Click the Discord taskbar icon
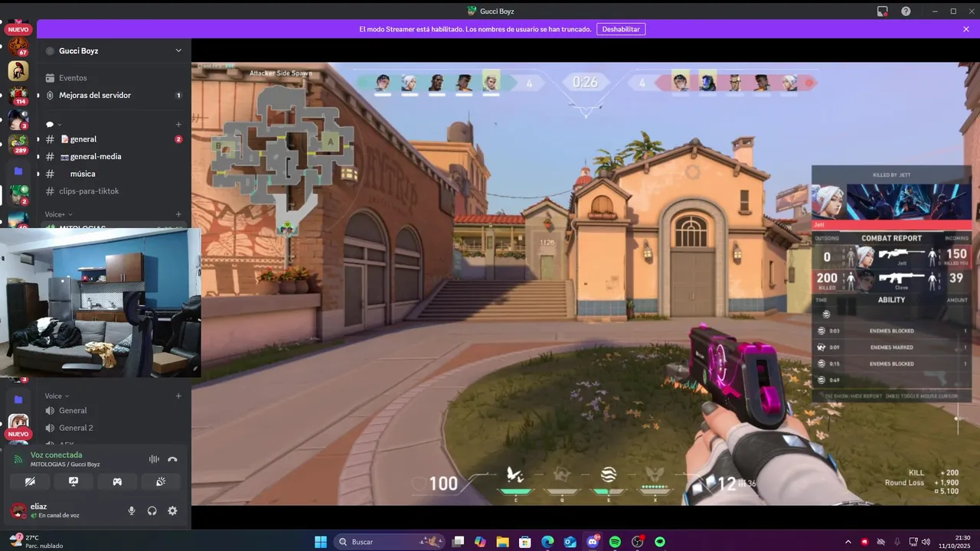The height and width of the screenshot is (551, 980). tap(593, 542)
